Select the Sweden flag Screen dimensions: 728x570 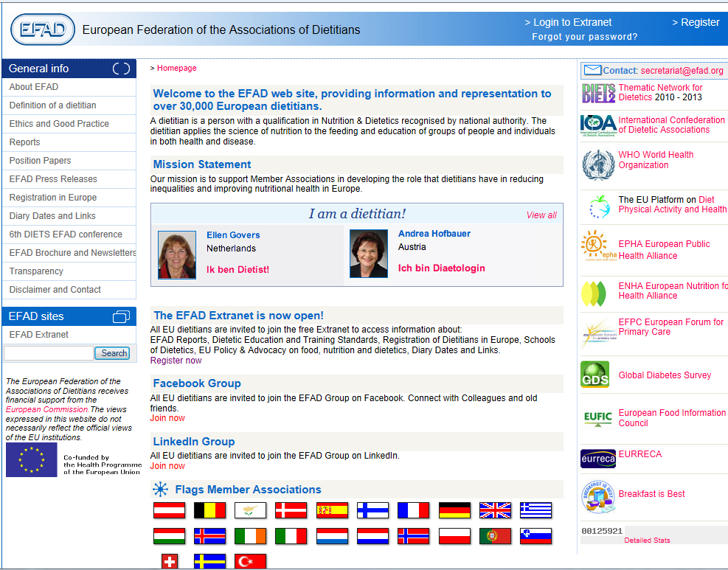point(210,562)
